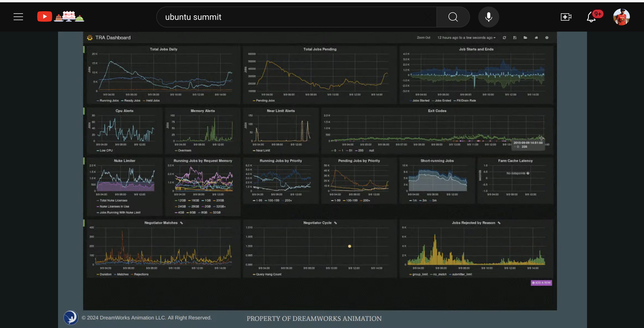Select the 5m legend under Short-running Jobs
This screenshot has width=644, height=328.
(x=433, y=200)
